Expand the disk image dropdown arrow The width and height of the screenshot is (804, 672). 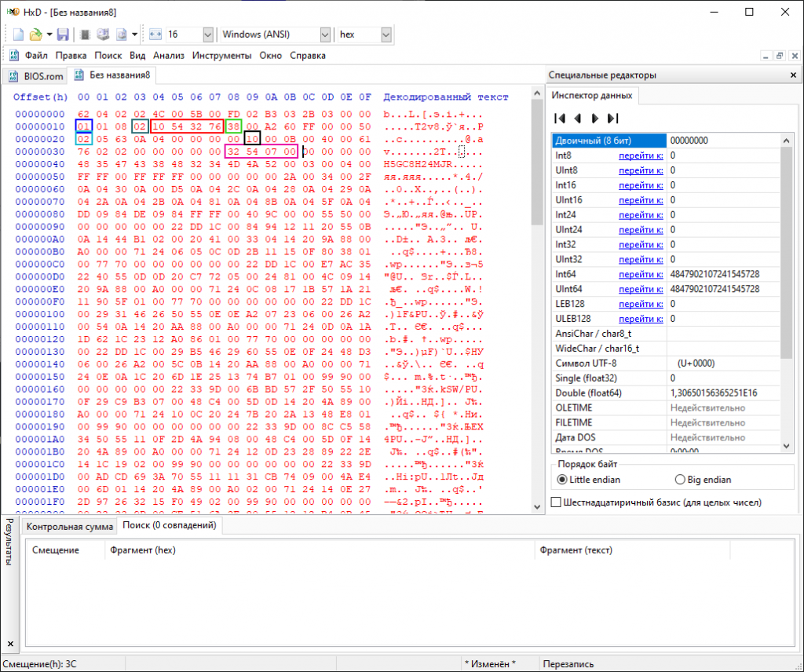coord(134,35)
